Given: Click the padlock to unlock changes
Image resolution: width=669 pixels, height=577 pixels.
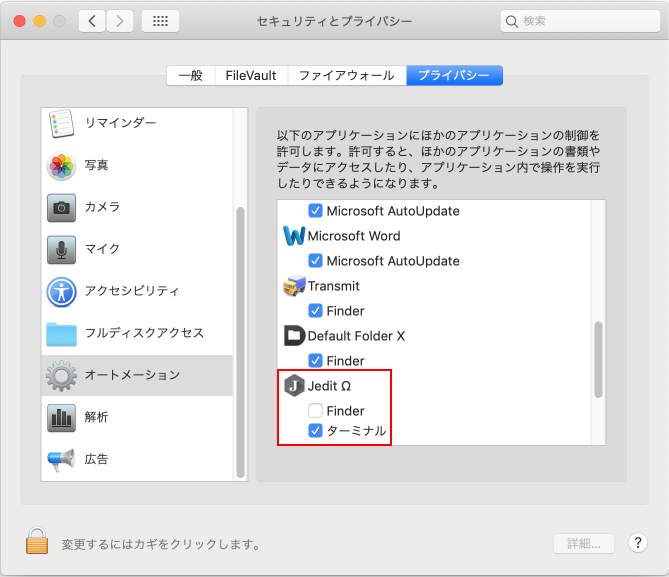Looking at the screenshot, I should click(x=37, y=540).
